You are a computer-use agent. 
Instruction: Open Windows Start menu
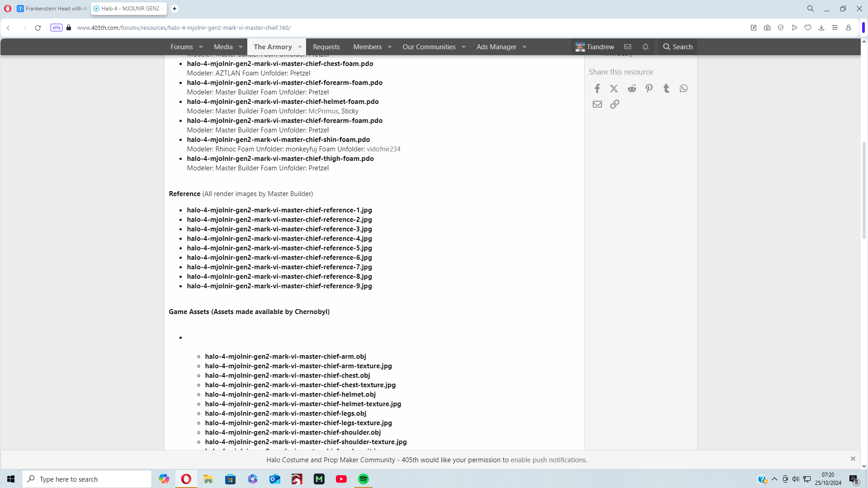click(11, 479)
